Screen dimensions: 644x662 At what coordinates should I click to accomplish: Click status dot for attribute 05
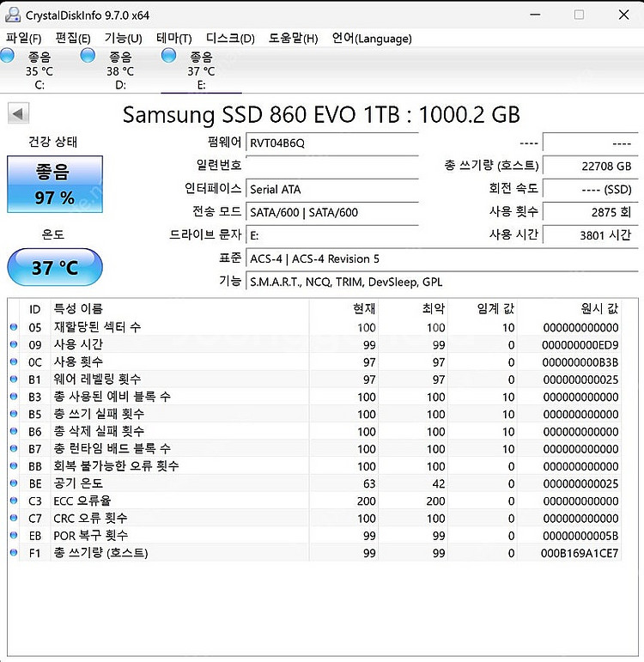click(14, 327)
